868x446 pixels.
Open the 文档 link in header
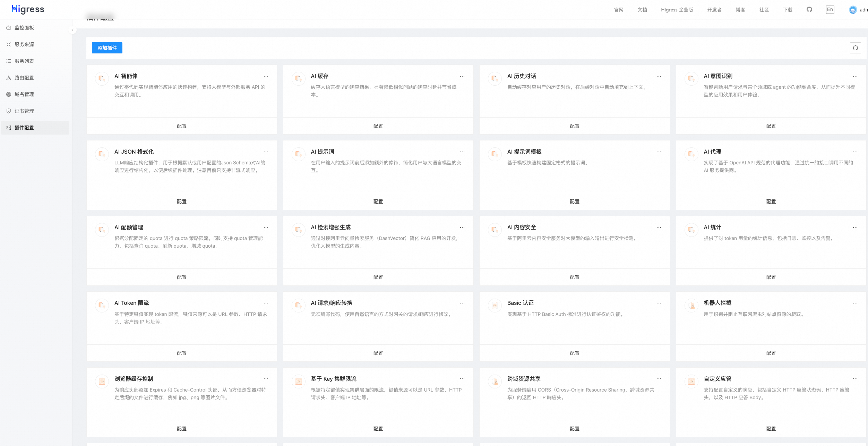click(642, 10)
